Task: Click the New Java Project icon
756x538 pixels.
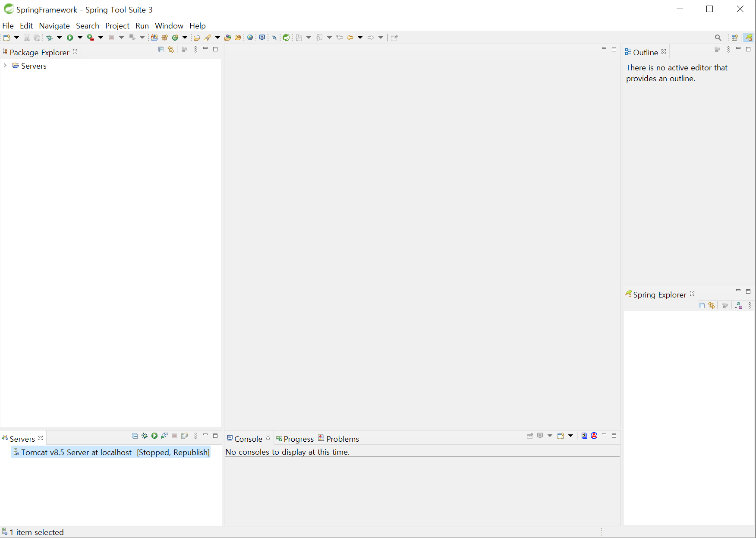Action: coord(154,38)
